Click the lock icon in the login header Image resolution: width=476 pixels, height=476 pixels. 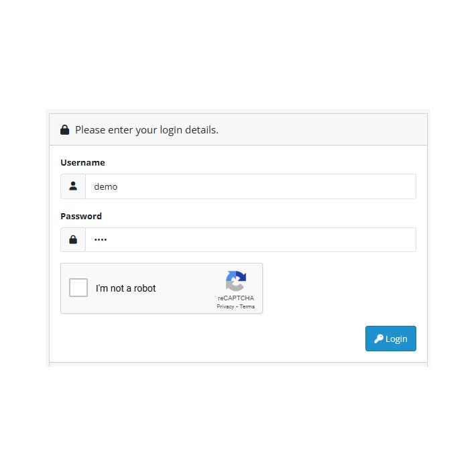(64, 129)
